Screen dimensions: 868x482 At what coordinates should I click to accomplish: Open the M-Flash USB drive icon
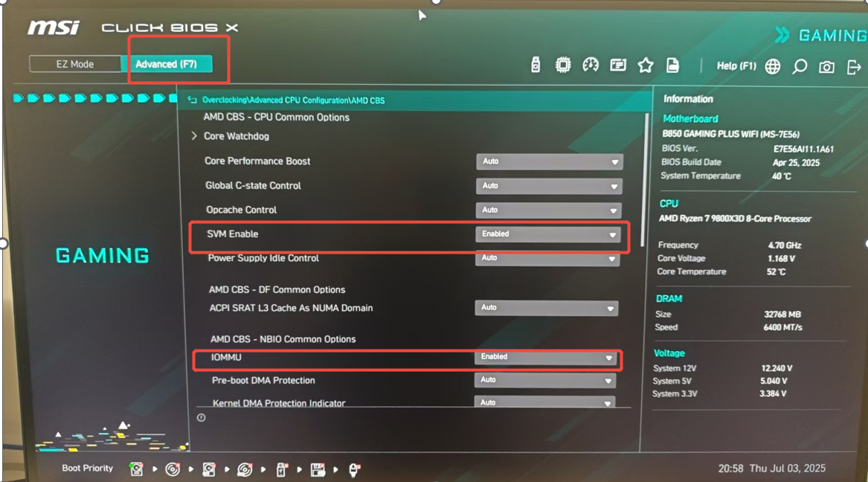click(536, 65)
